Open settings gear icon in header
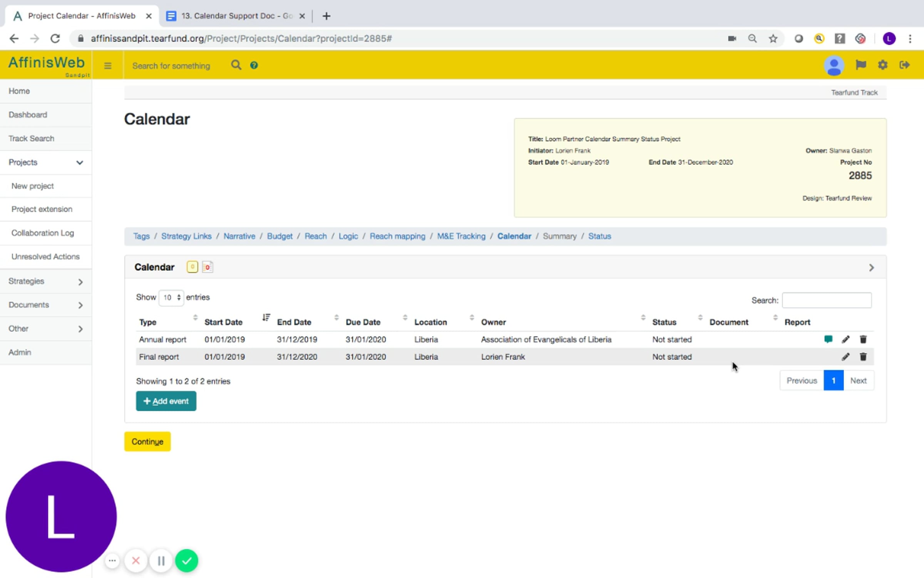The width and height of the screenshot is (924, 578). (882, 65)
